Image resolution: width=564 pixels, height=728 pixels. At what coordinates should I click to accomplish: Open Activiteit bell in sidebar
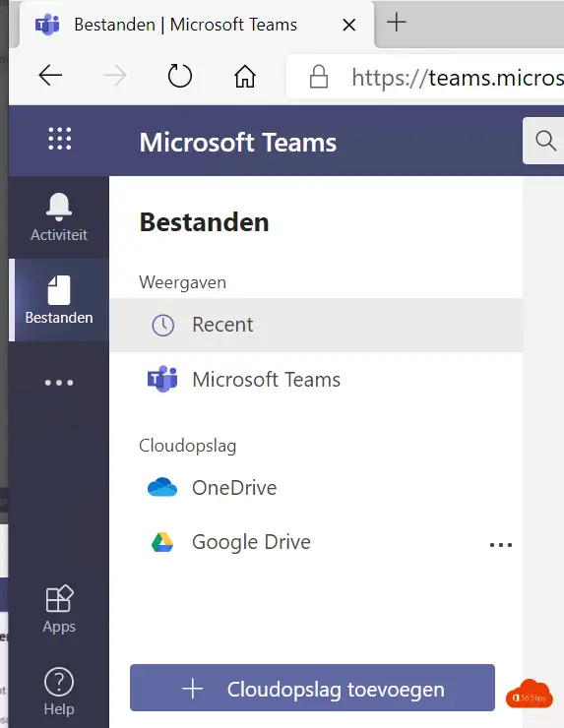click(x=59, y=216)
